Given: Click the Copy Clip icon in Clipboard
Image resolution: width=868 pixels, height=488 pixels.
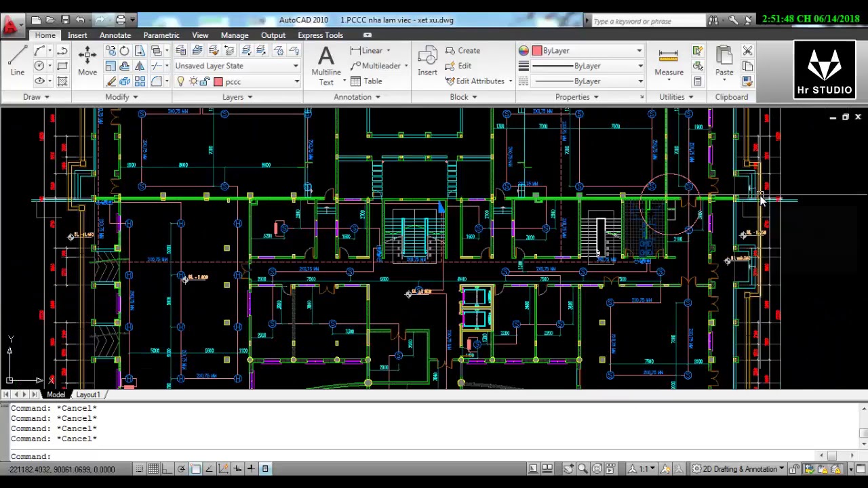Looking at the screenshot, I should pos(747,66).
